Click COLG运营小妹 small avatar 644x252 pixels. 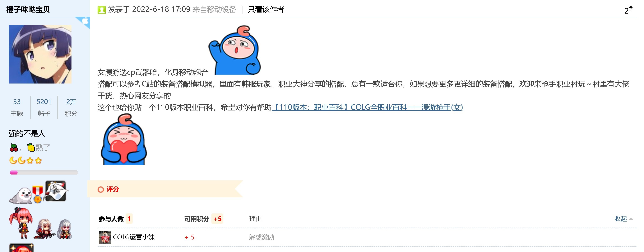coord(105,237)
